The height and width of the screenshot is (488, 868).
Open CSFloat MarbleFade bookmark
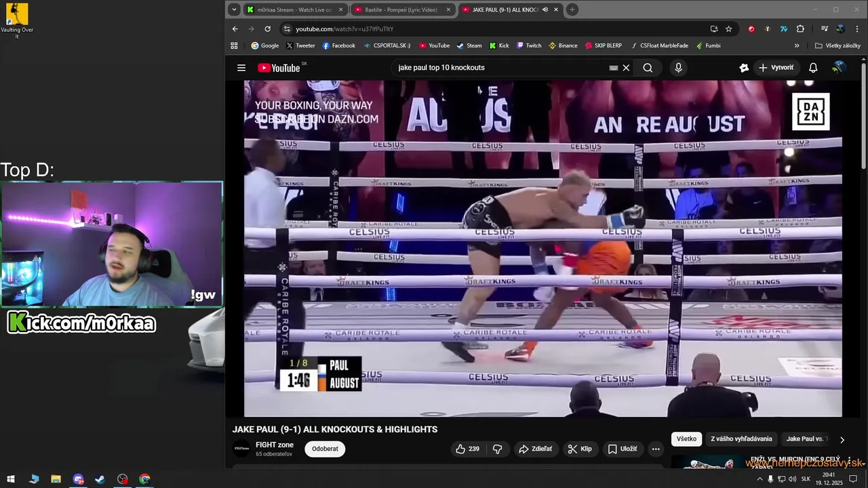[x=659, y=45]
